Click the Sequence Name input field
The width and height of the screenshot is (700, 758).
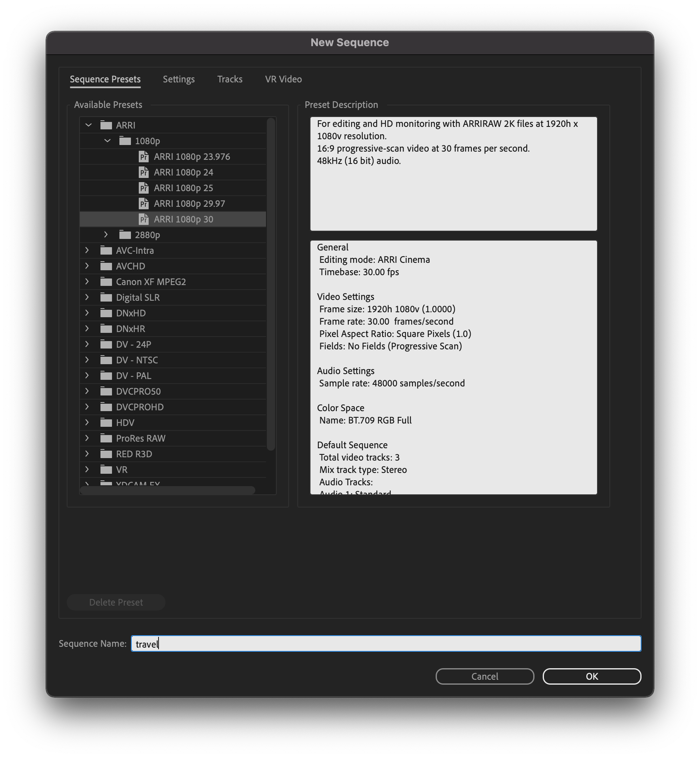pyautogui.click(x=386, y=643)
